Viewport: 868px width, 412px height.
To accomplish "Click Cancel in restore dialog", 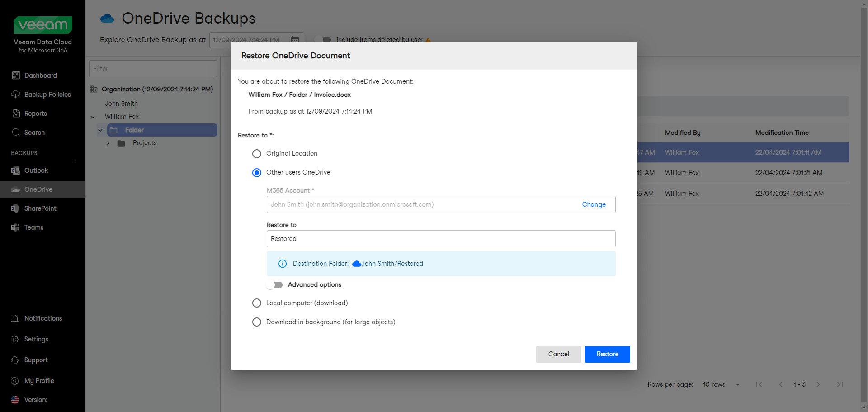I will click(x=558, y=354).
